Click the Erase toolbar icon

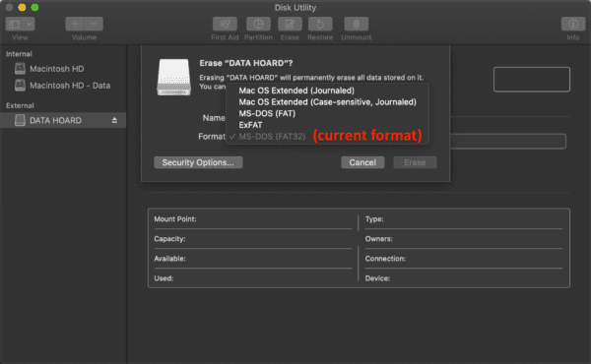(290, 24)
